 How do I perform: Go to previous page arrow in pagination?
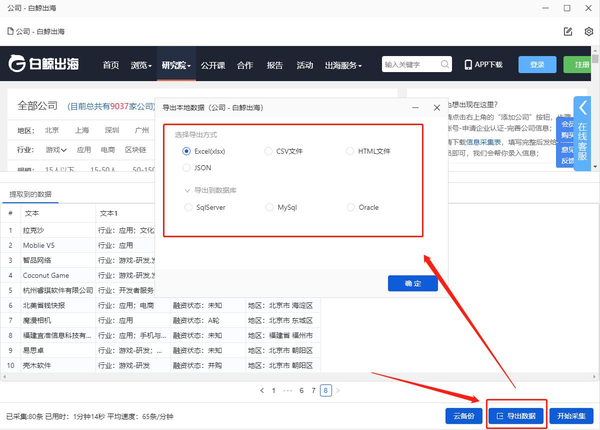[262, 391]
